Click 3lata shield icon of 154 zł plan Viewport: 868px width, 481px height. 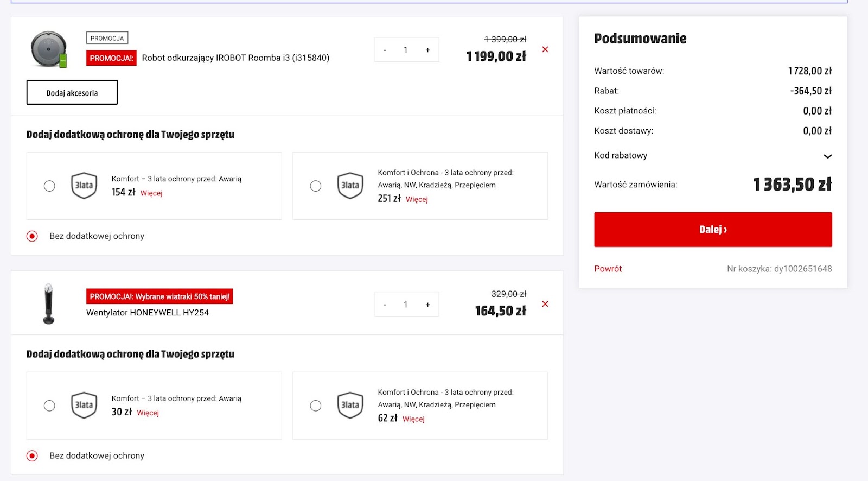click(84, 186)
